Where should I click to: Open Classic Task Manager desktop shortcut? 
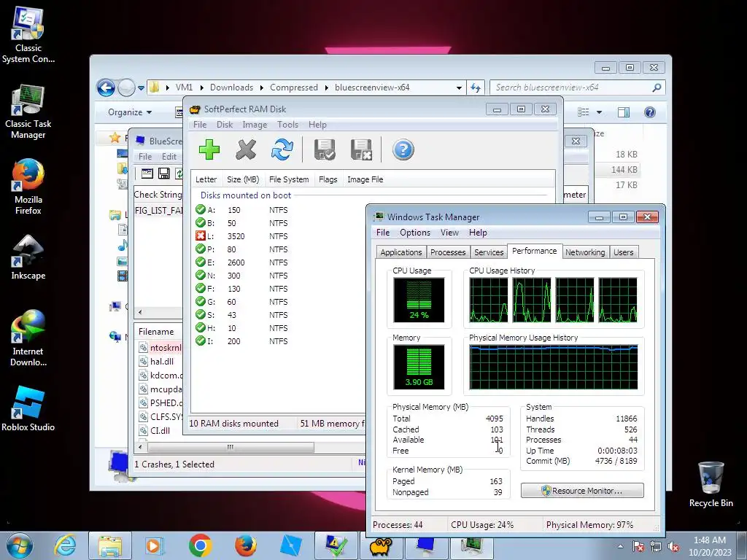click(x=28, y=112)
